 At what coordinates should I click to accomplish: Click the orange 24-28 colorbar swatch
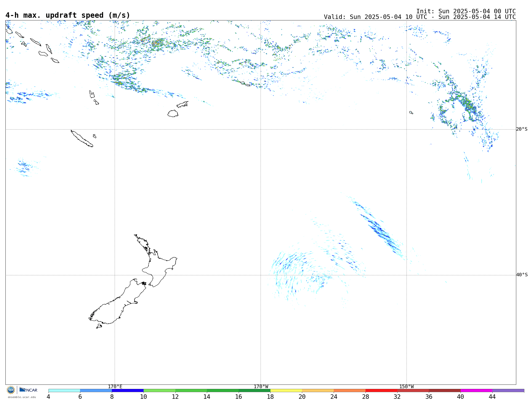[350, 391]
